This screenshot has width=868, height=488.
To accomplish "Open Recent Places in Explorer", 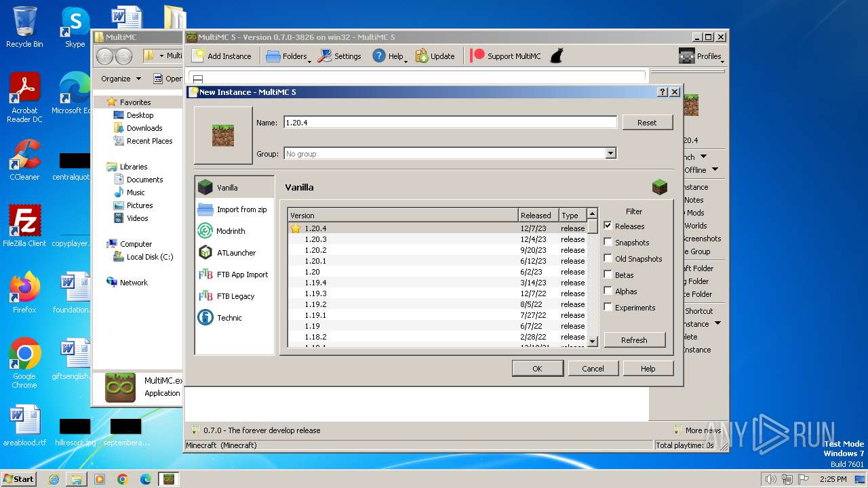I will 149,141.
